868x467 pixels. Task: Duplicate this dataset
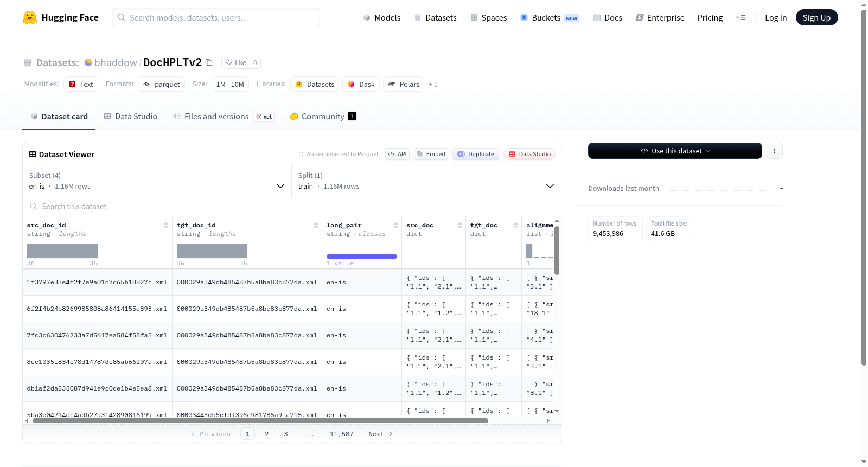[x=476, y=154]
